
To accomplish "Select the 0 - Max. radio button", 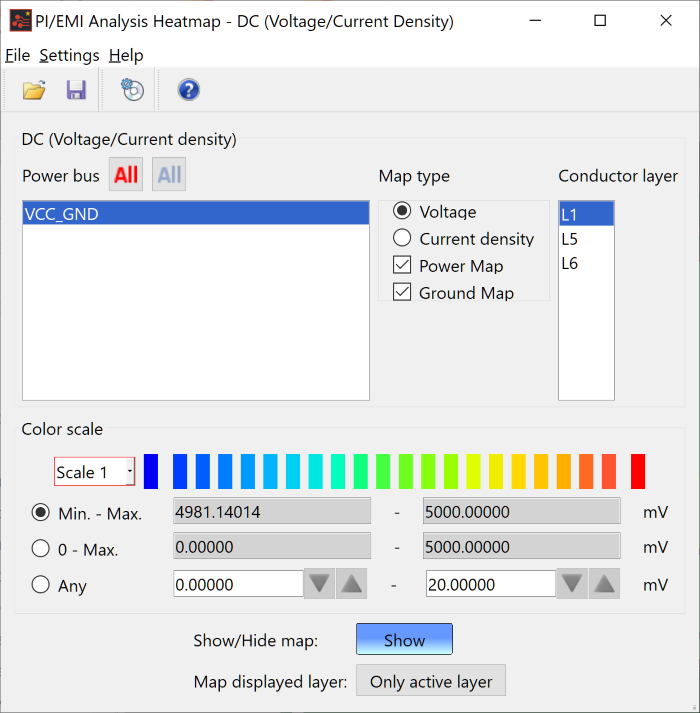I will coord(40,548).
